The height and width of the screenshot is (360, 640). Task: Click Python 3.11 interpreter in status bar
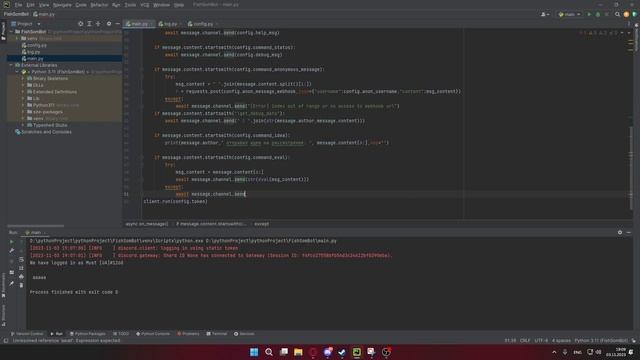(x=601, y=340)
